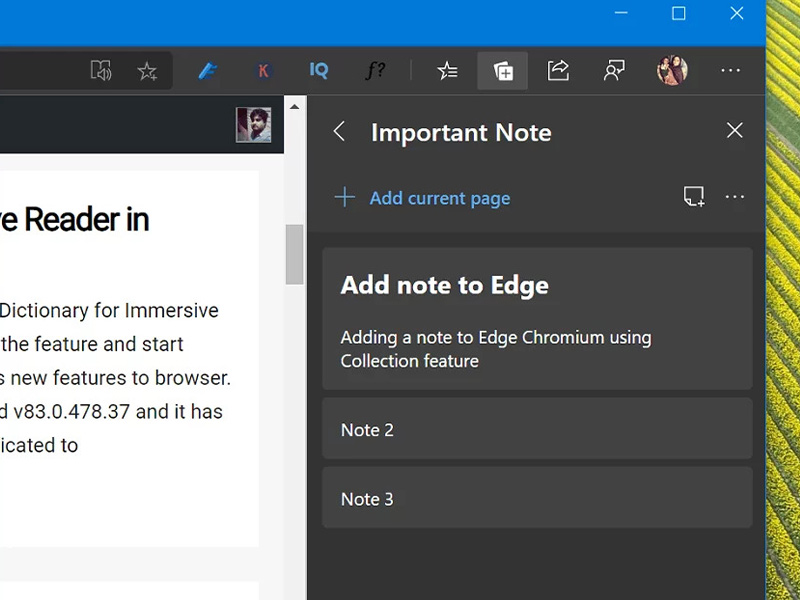Toggle the Collections panel button
800x600 pixels.
tap(503, 70)
